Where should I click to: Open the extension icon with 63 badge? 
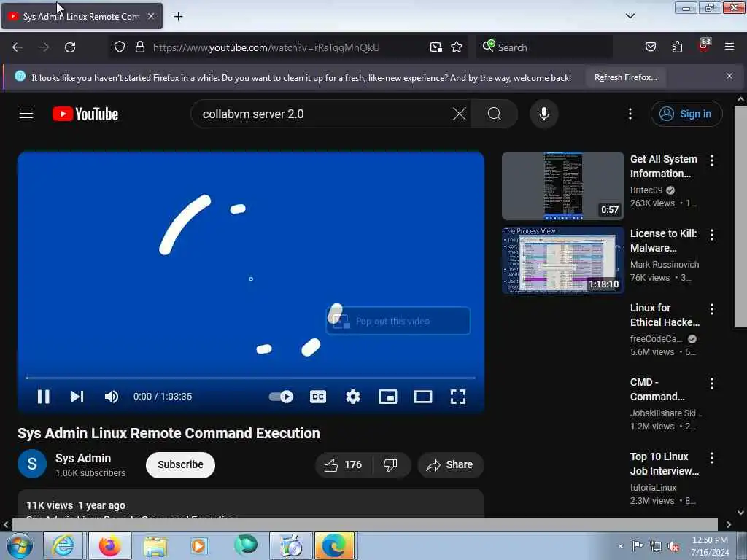click(x=704, y=46)
